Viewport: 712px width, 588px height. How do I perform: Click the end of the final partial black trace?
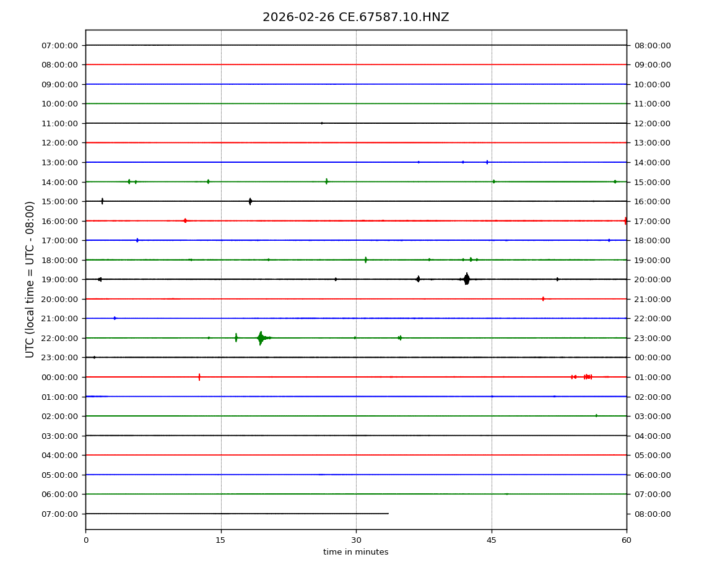point(388,514)
